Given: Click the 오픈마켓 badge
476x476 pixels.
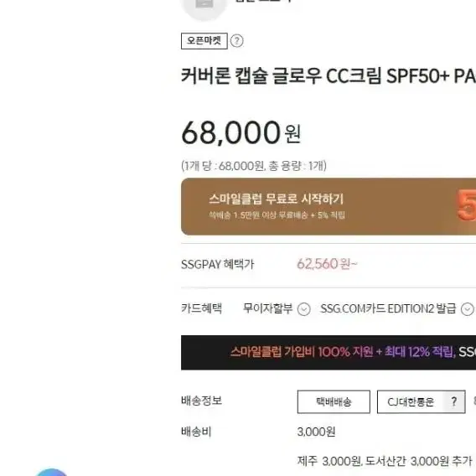Looking at the screenshot, I should coord(204,41).
